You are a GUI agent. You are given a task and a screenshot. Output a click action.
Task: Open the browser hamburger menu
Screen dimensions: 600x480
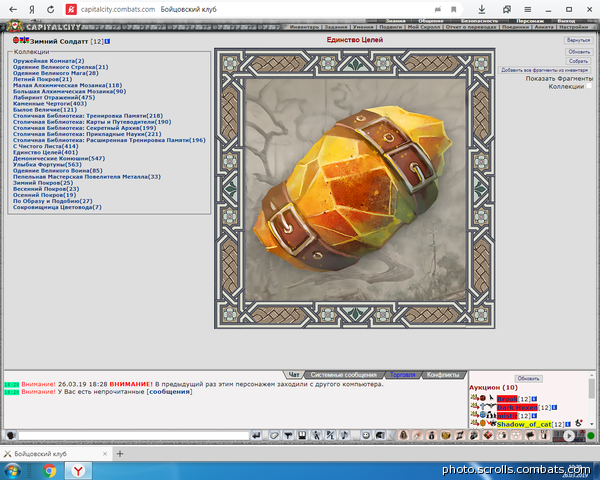(528, 9)
